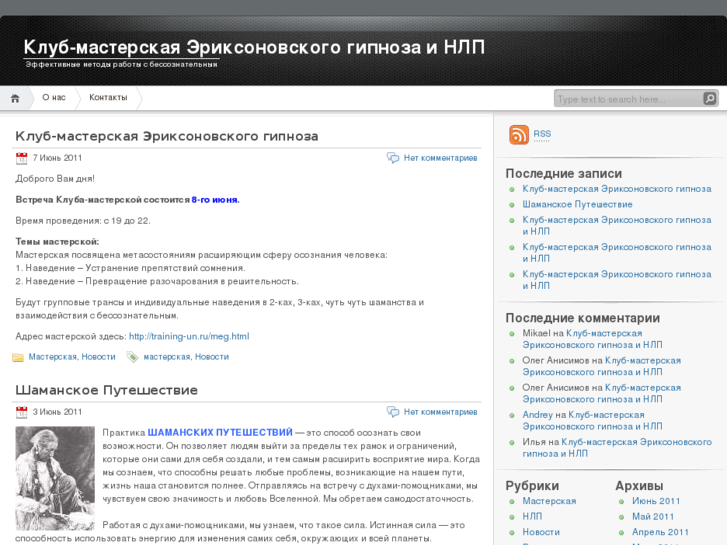Open the Апрель 2011 archive

[660, 532]
